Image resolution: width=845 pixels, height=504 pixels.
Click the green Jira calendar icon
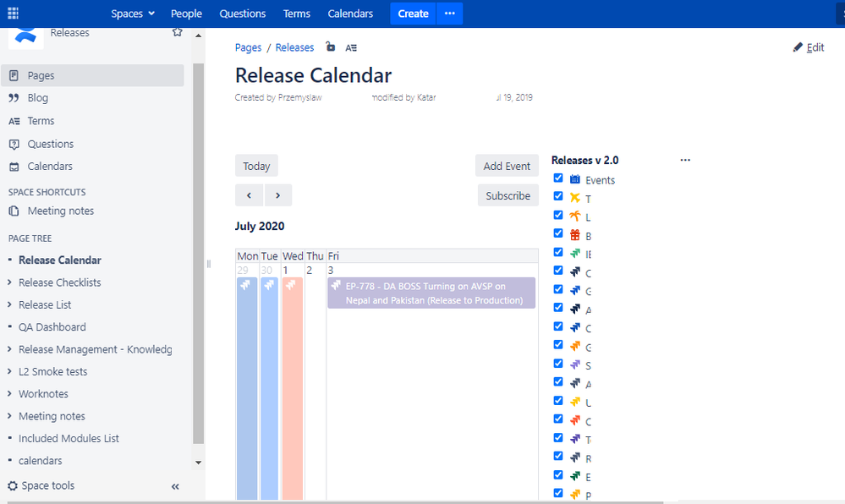575,254
